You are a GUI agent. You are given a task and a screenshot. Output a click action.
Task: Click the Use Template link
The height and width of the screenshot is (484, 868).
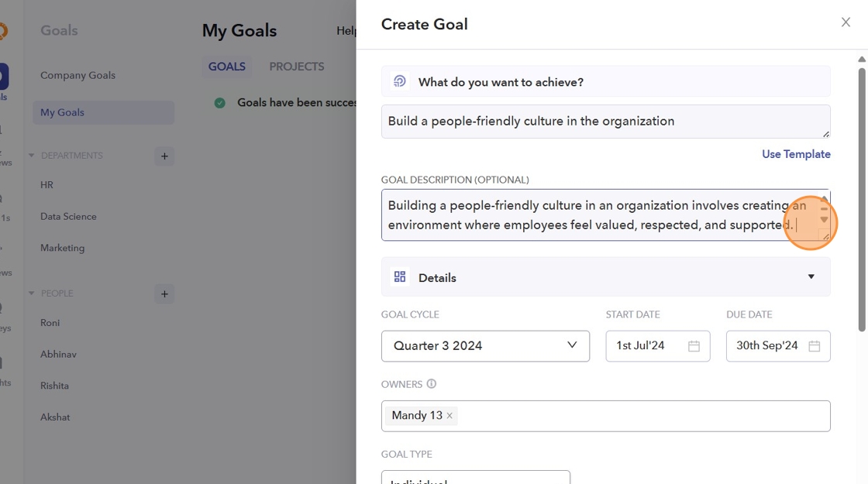pos(796,154)
